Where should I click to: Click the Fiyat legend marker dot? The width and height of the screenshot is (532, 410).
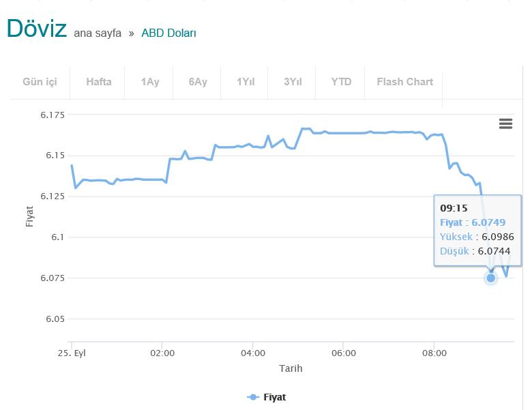[x=253, y=397]
